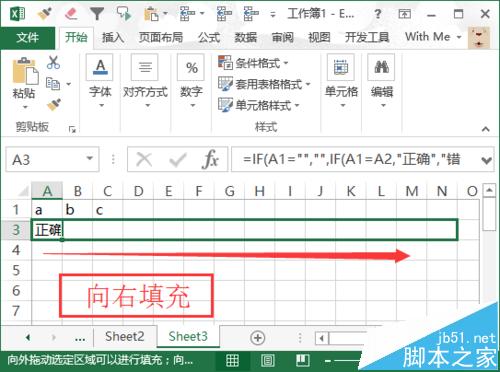Click the select-all corner of the grid
The image size is (500, 372).
(x=22, y=191)
